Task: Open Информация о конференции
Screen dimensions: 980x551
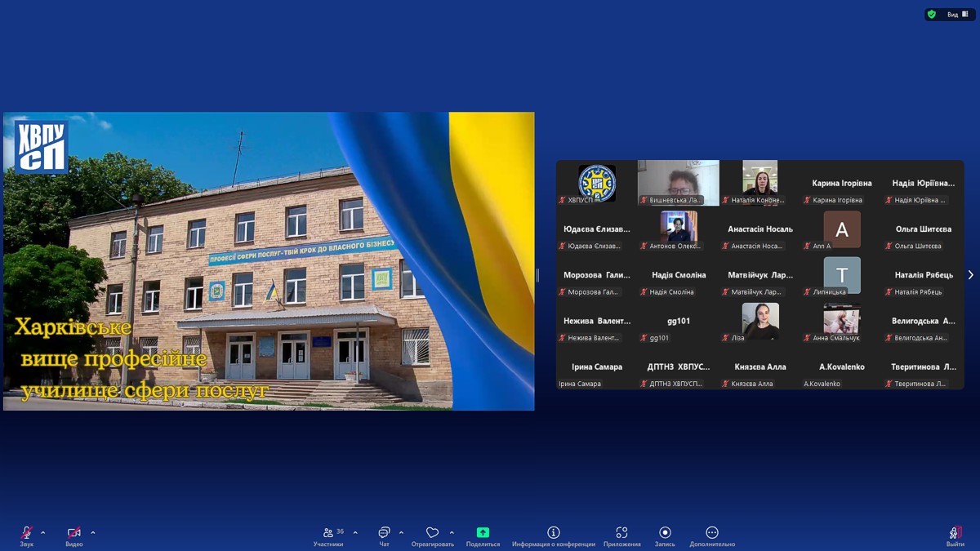Action: (554, 536)
